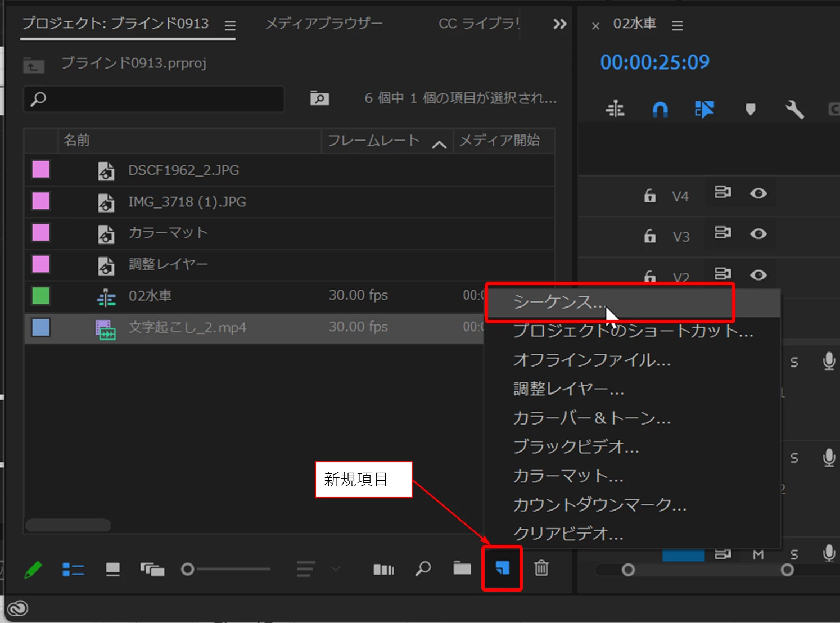Switch project panel to freeform view

coord(152,570)
